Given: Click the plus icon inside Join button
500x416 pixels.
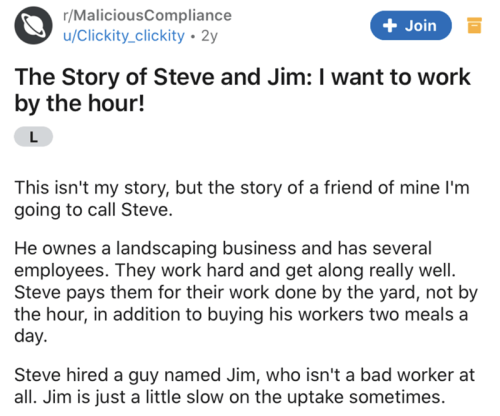Looking at the screenshot, I should 390,25.
